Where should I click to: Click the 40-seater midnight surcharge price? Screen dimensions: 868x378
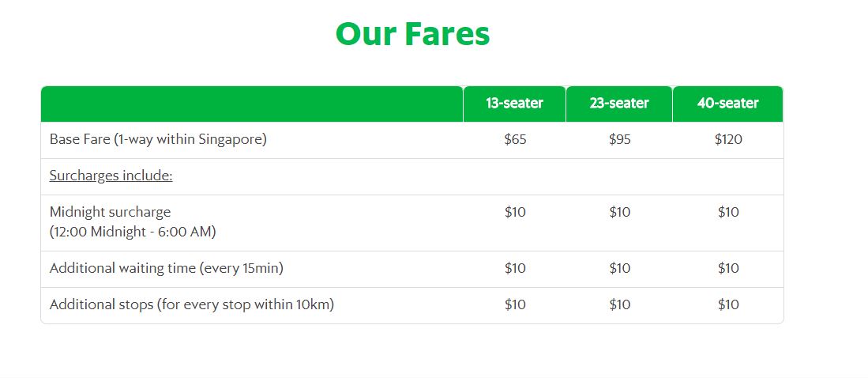pyautogui.click(x=728, y=213)
